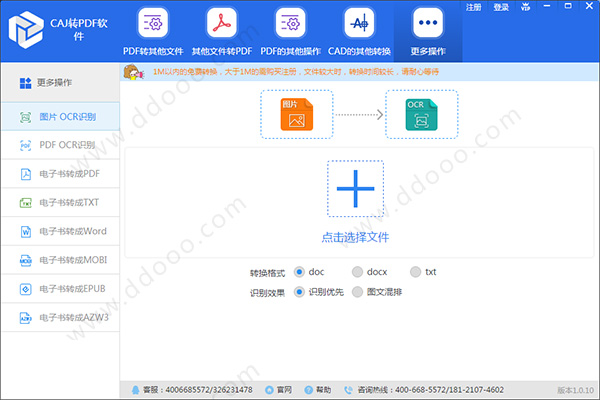Go to 电子书转成Word sidebar entry
Viewport: 600px width, 400px height.
[60, 231]
